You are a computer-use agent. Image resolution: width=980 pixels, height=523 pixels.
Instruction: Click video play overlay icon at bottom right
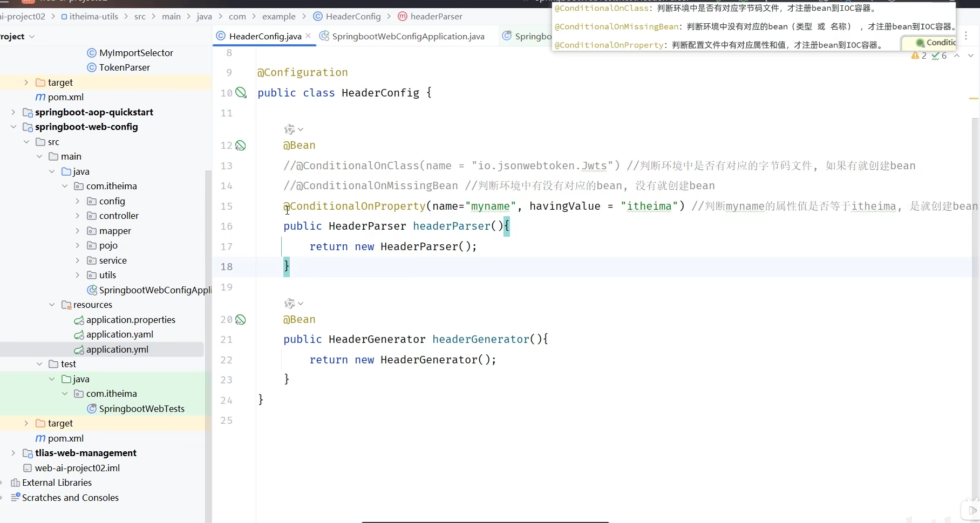pyautogui.click(x=971, y=510)
